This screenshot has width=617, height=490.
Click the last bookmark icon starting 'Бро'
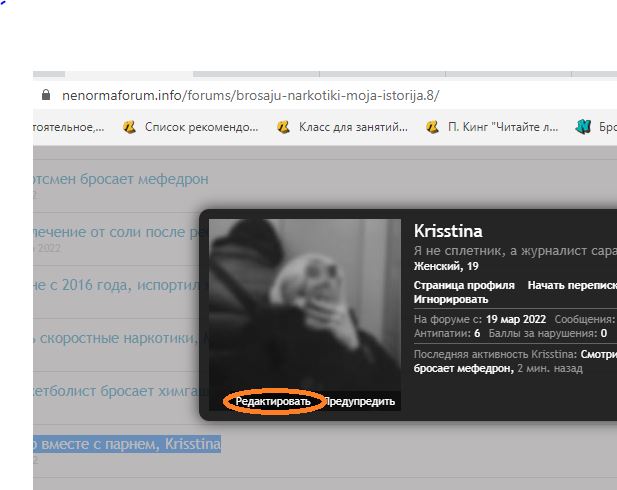tap(584, 127)
